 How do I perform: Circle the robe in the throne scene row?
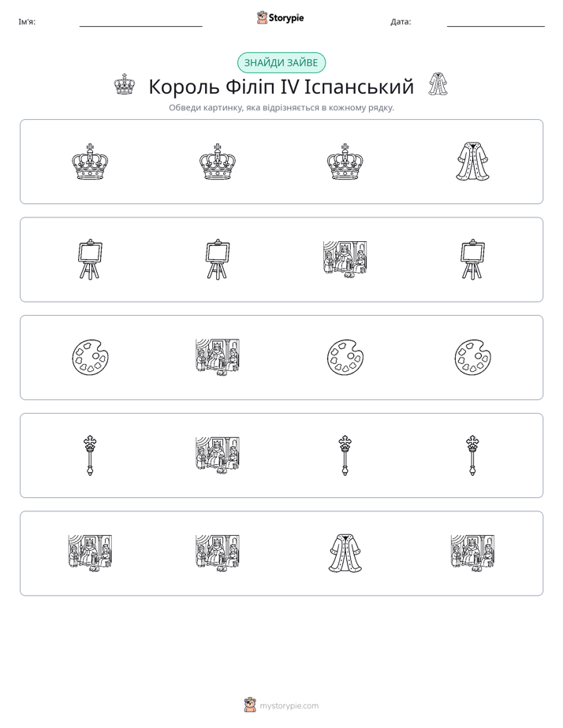pos(345,553)
